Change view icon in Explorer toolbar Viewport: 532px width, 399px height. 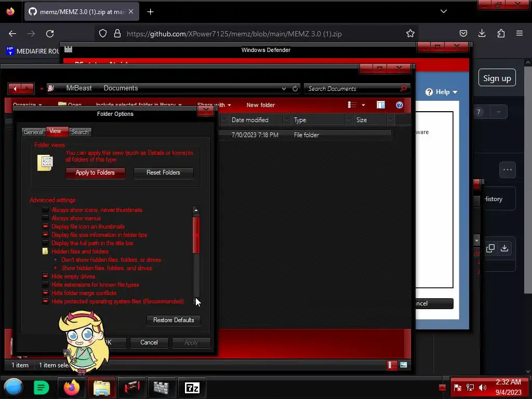352,105
